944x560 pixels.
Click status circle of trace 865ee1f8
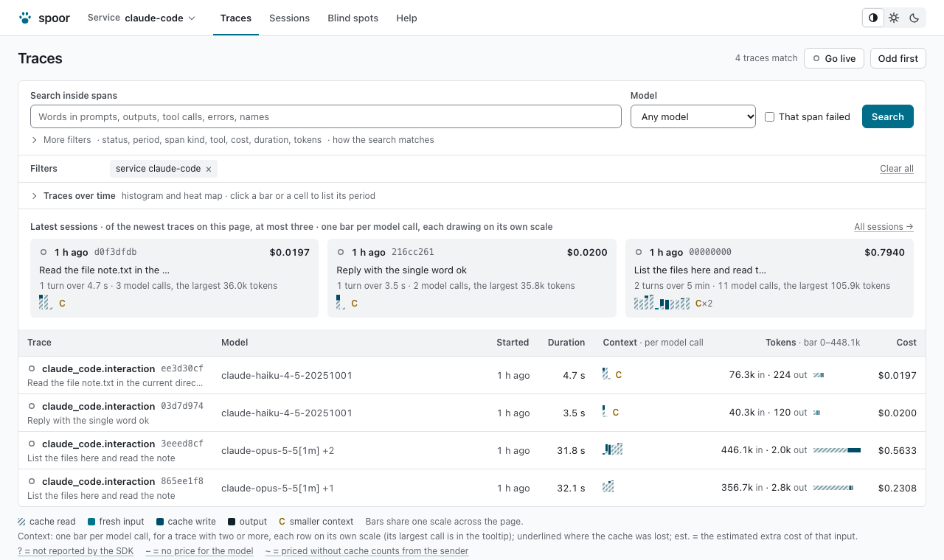(x=32, y=481)
